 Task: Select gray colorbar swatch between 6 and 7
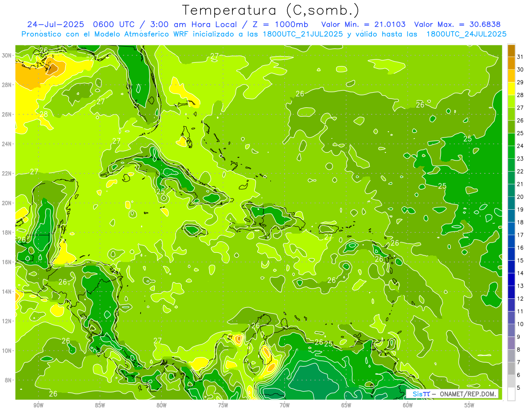511,369
